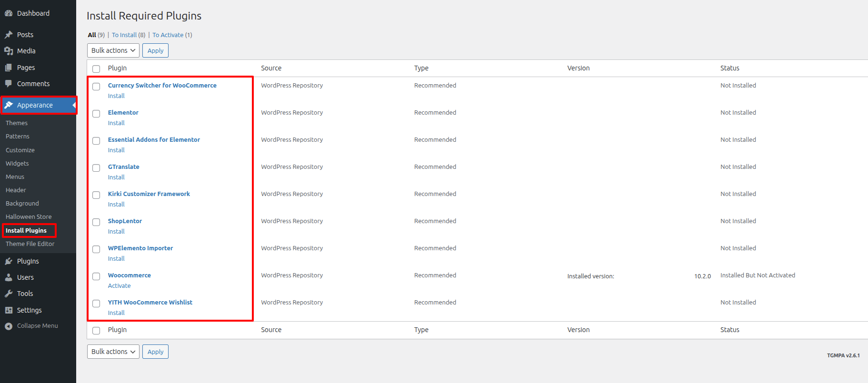
Task: Click the Media library icon
Action: click(x=9, y=51)
